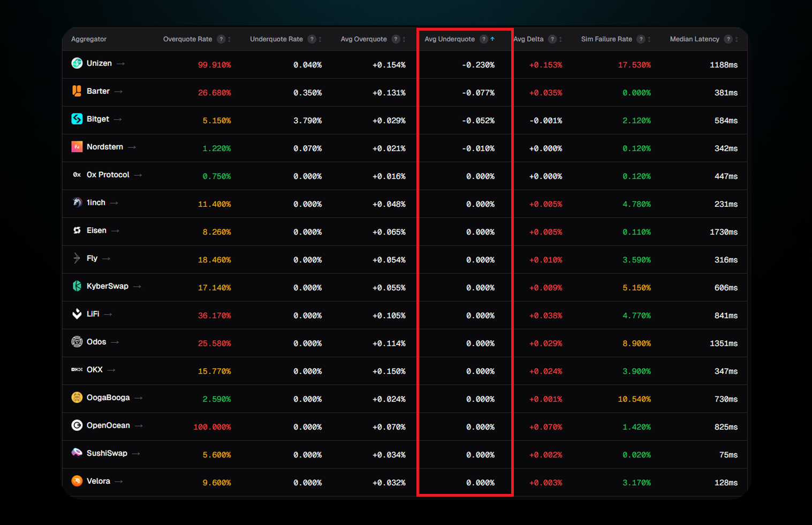Click the OogaBooga logo icon
This screenshot has width=812, height=525.
coord(77,397)
